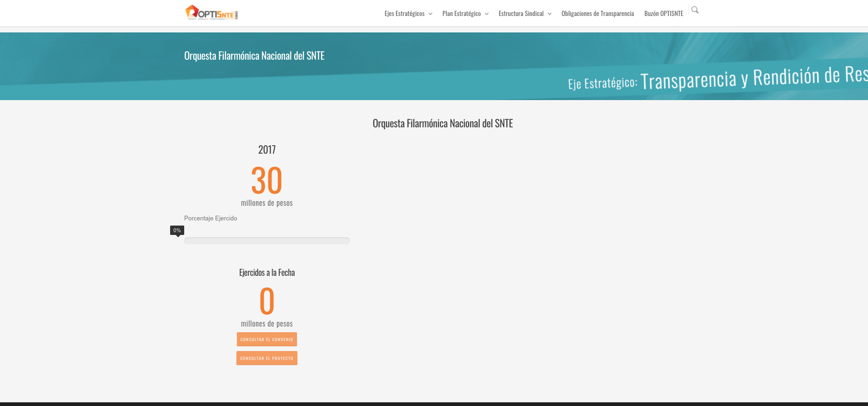Select the Estructura Sindical menu label

coord(521,14)
